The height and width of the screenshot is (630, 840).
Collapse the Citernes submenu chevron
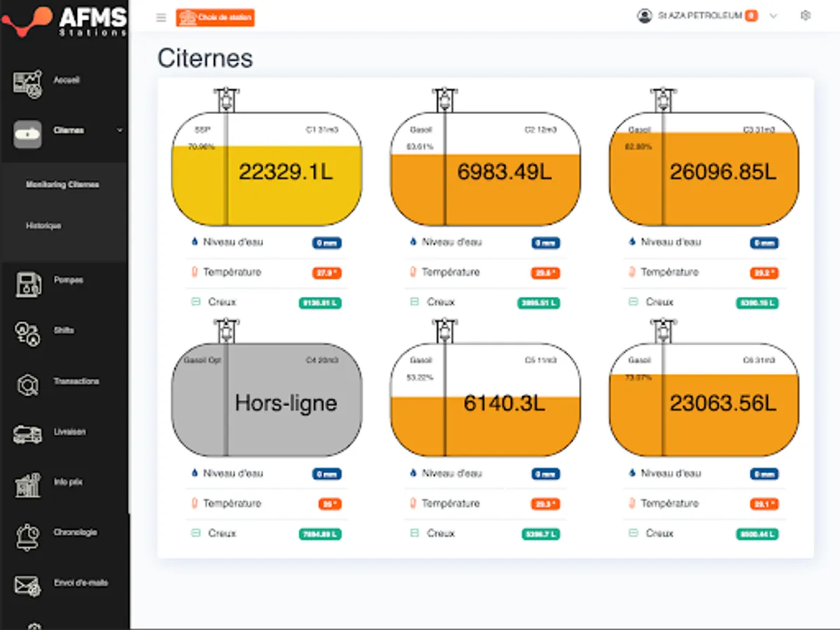point(120,130)
